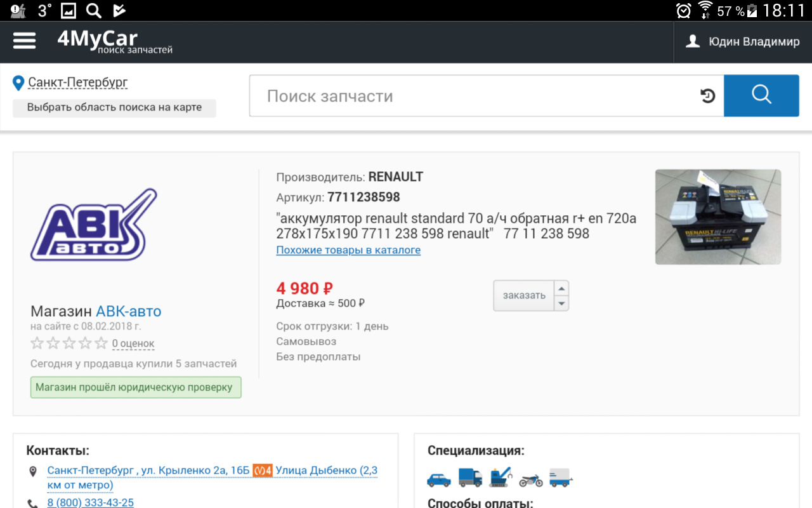This screenshot has width=812, height=508.
Task: Click the Самовывоз text
Action: (x=305, y=342)
